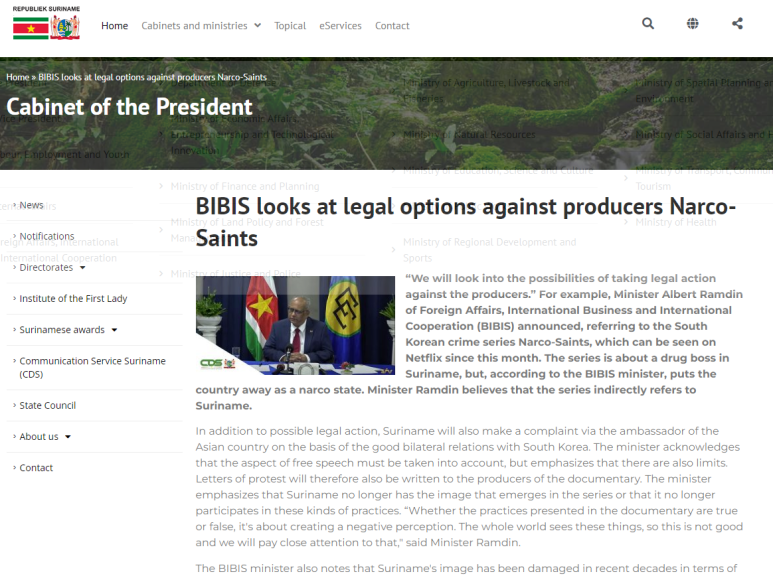Click the Minister Ramdin press photo
Image resolution: width=773 pixels, height=580 pixels.
point(295,325)
